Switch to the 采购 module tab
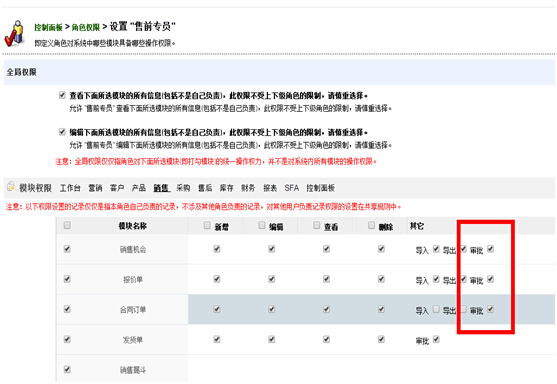The width and height of the screenshot is (557, 384). tap(183, 188)
